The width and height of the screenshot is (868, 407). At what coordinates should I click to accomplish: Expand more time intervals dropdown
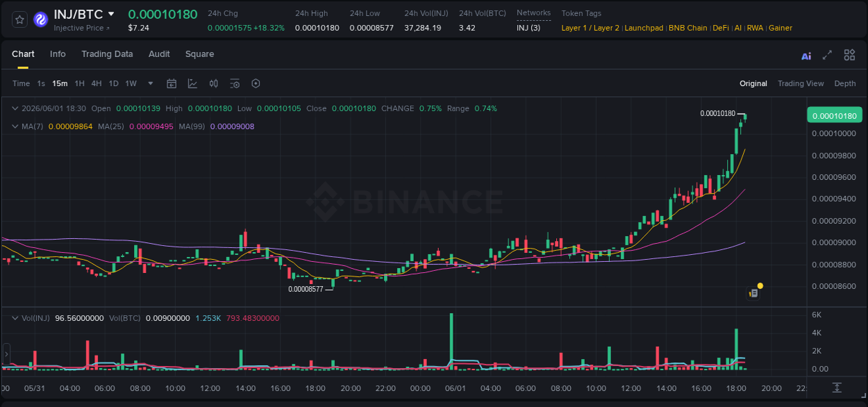tap(151, 83)
